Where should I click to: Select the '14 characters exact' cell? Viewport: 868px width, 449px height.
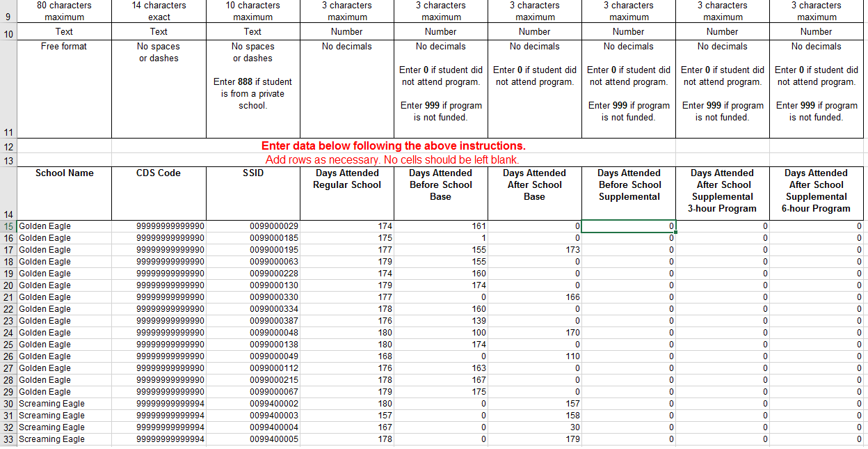point(158,10)
